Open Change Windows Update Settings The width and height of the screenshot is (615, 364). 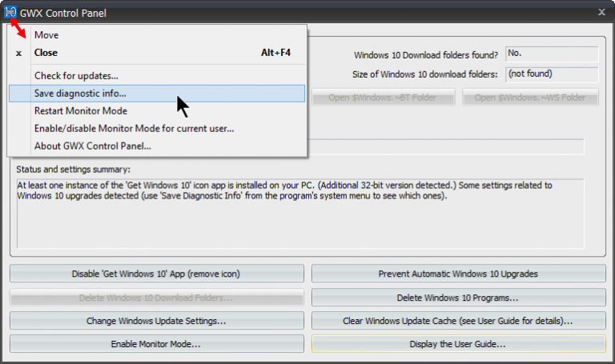(x=156, y=321)
